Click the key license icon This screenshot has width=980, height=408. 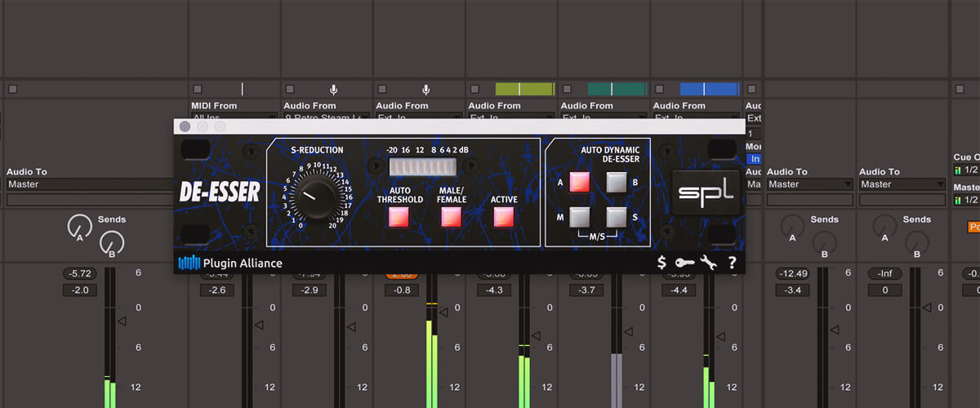(684, 263)
